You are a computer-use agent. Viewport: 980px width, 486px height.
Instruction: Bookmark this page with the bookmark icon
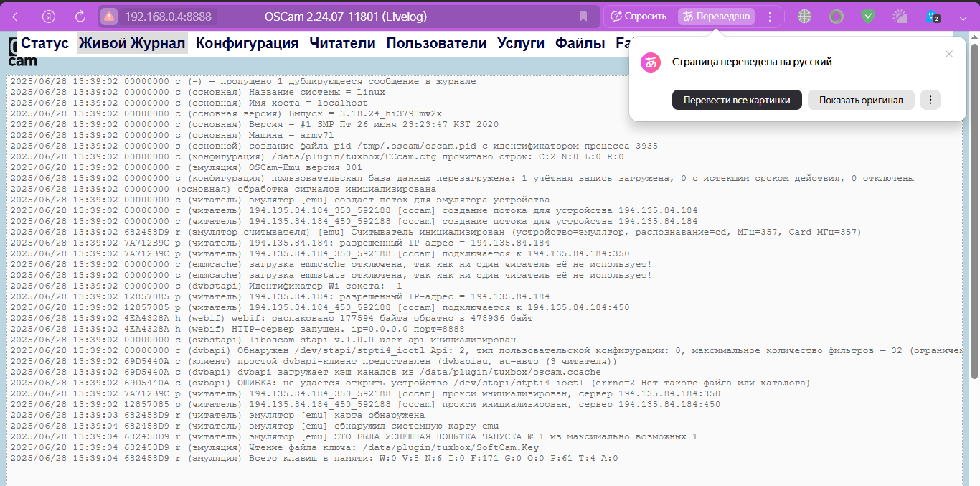tap(583, 16)
